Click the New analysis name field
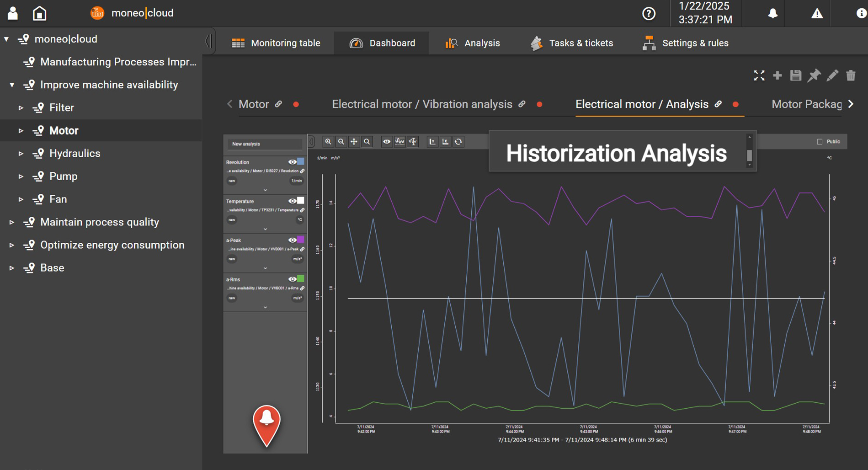This screenshot has height=470, width=868. pos(265,144)
